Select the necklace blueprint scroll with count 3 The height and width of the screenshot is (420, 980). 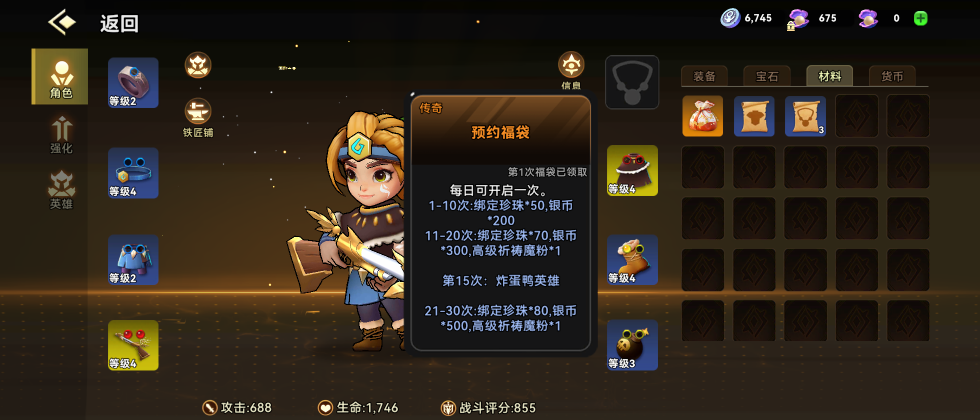click(805, 116)
